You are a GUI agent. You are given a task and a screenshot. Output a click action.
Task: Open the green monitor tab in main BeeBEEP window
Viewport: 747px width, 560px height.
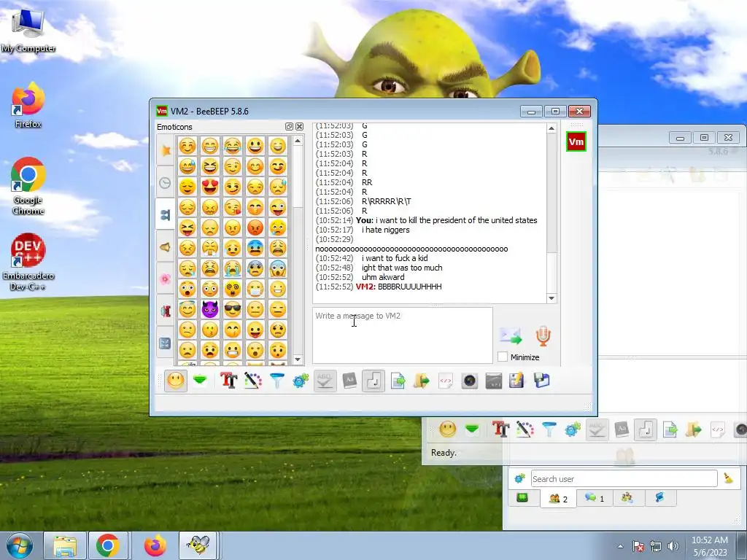coord(522,498)
